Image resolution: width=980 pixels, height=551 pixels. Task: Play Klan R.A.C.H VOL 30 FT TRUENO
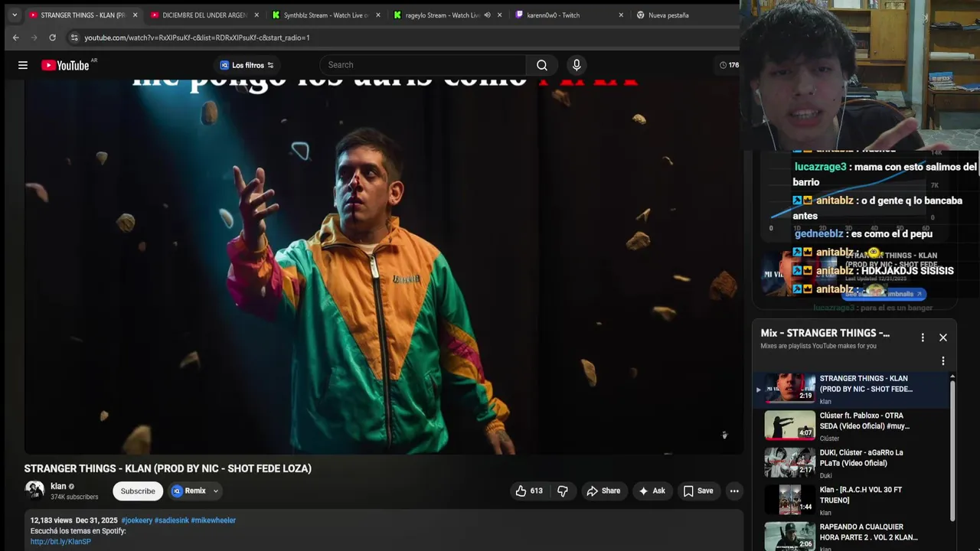tap(850, 500)
